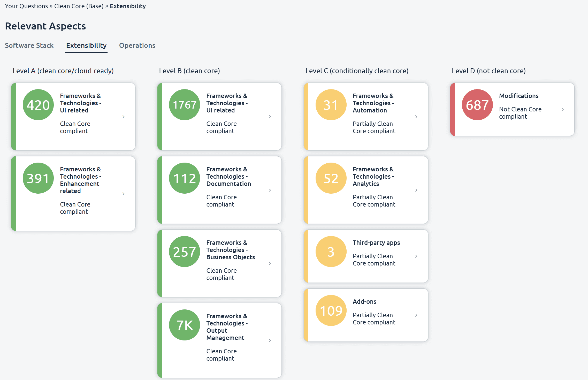Select the Extensibility tab

click(86, 45)
